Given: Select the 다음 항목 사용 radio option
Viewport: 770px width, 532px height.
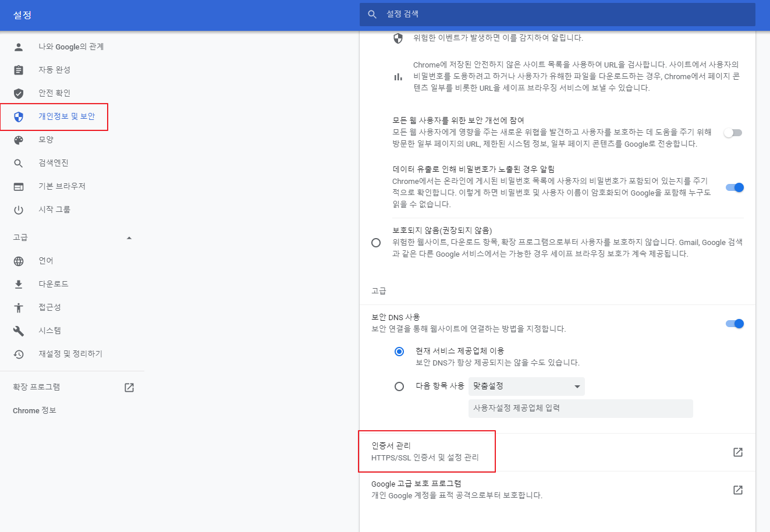Looking at the screenshot, I should (399, 386).
